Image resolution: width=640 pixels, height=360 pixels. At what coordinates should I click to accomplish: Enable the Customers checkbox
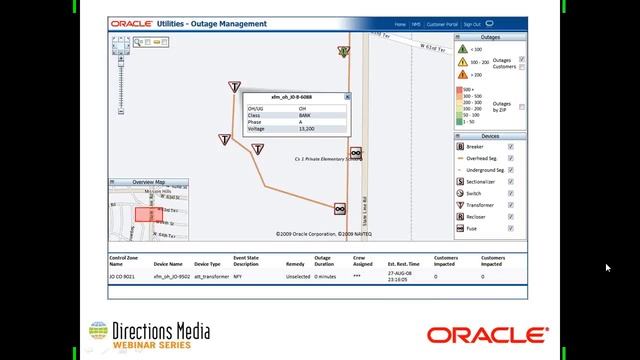(522, 67)
